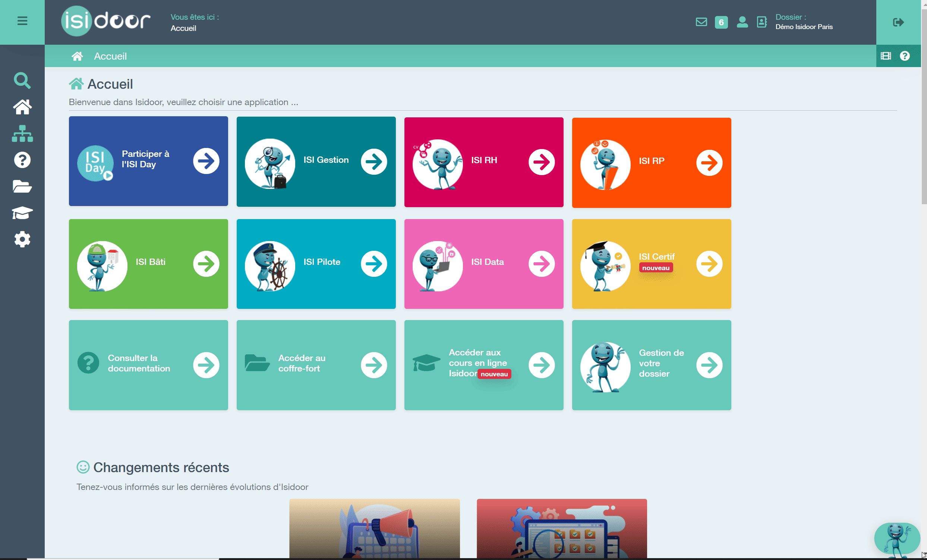Open the 'ISI Bâti' label
927x560 pixels.
click(x=151, y=262)
